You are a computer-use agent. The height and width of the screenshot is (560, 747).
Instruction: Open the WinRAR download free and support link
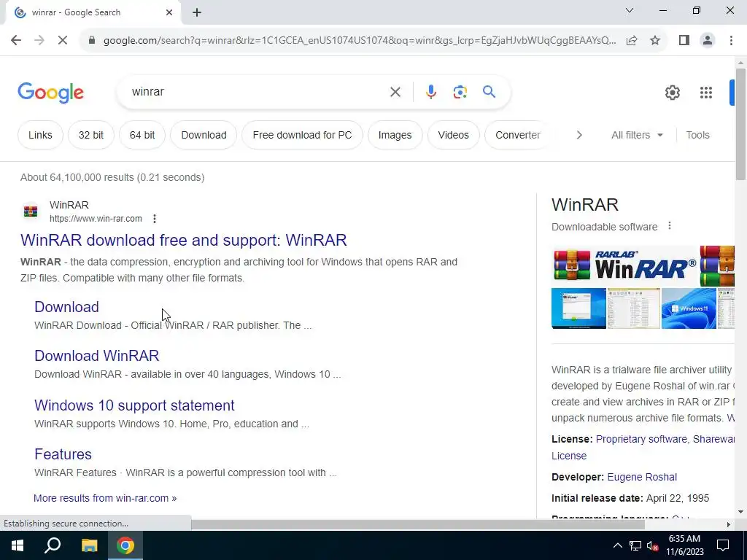tap(183, 240)
